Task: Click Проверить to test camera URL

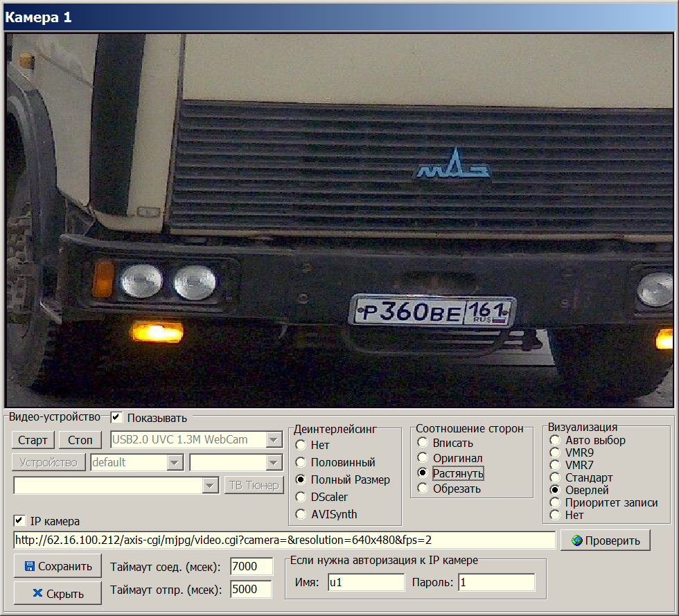Action: (606, 540)
